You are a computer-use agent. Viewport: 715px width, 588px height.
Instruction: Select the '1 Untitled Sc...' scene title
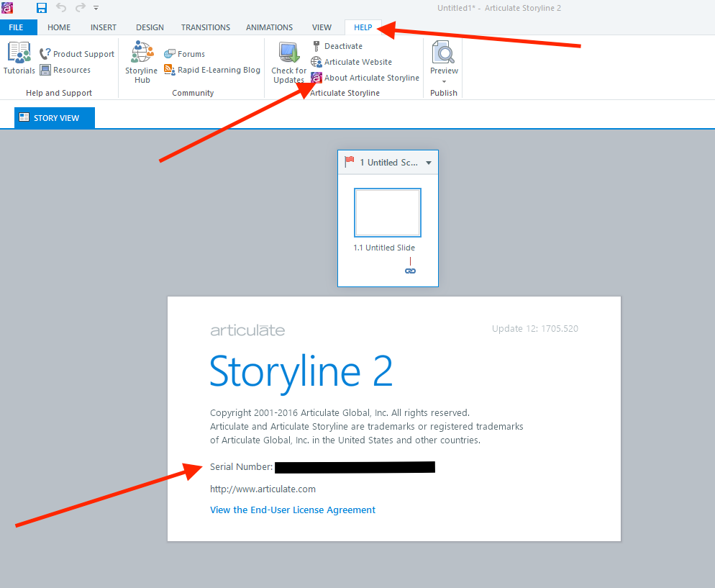click(388, 163)
